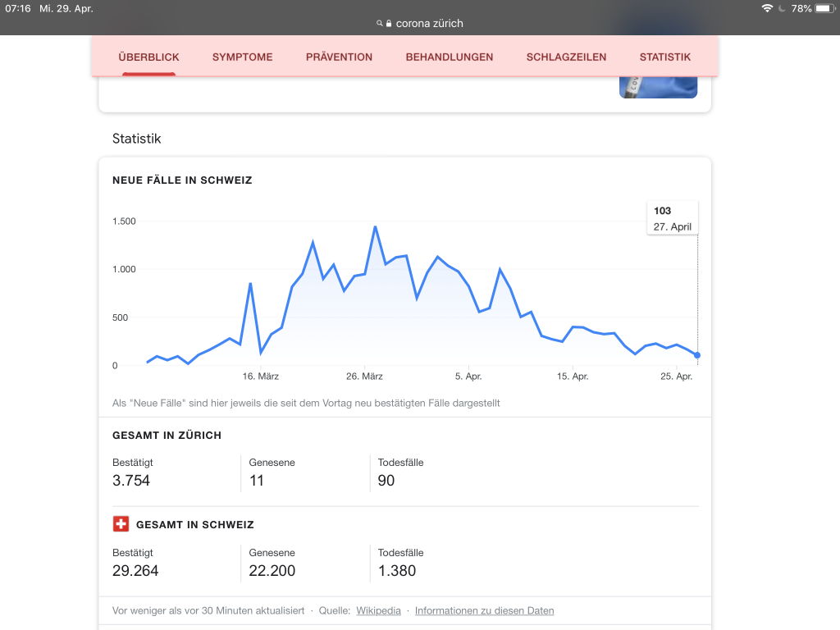This screenshot has height=630, width=840.
Task: Select the Behandlungen tab
Action: 450,57
